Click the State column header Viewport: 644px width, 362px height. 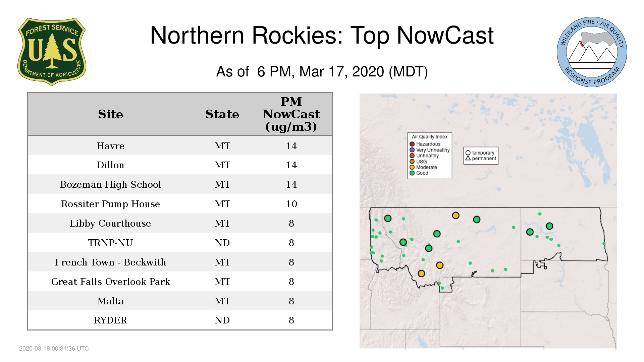[x=222, y=114]
